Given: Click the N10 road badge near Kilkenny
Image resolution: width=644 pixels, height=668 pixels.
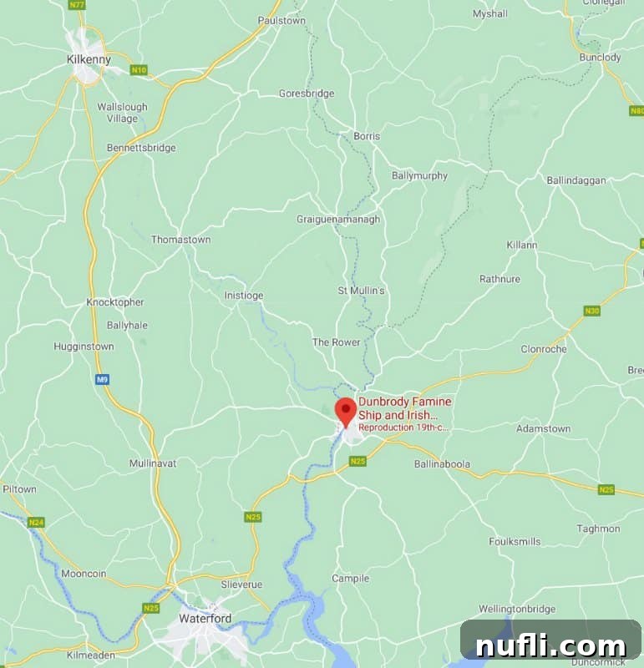Looking at the screenshot, I should (x=139, y=70).
